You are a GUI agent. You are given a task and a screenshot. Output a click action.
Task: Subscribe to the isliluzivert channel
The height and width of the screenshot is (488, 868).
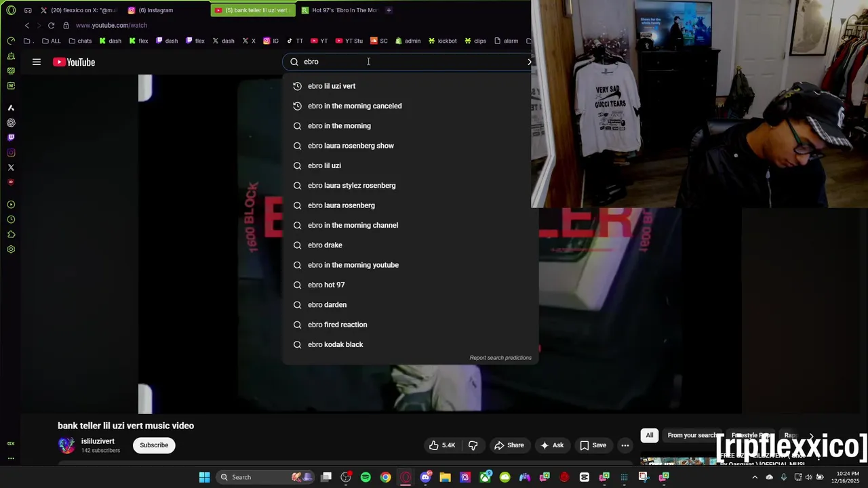(x=154, y=445)
